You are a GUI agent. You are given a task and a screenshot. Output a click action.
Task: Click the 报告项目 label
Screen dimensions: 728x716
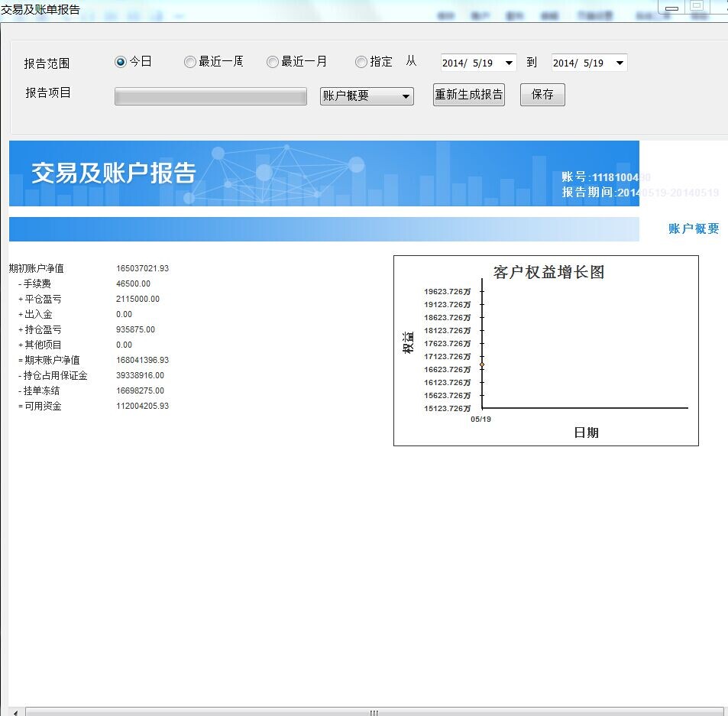tap(48, 92)
